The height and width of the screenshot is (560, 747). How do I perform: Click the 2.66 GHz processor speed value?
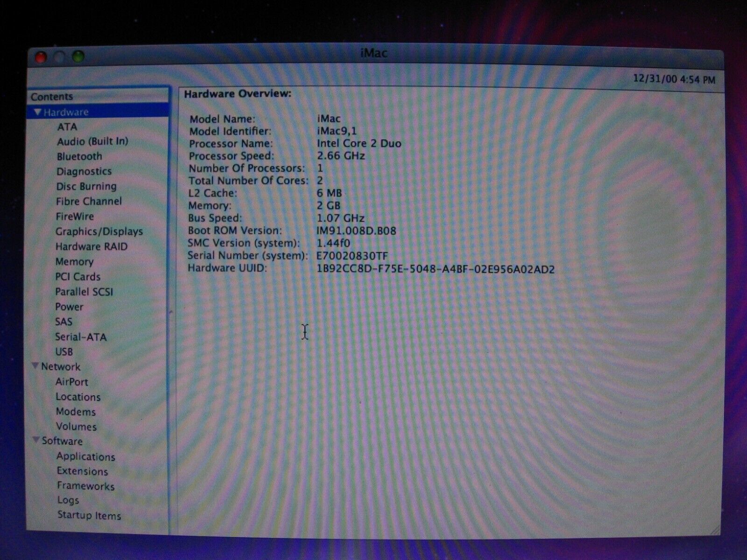coord(341,156)
